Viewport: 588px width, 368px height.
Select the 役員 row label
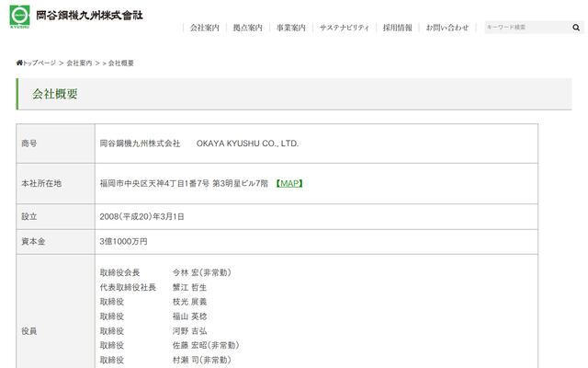(x=28, y=331)
